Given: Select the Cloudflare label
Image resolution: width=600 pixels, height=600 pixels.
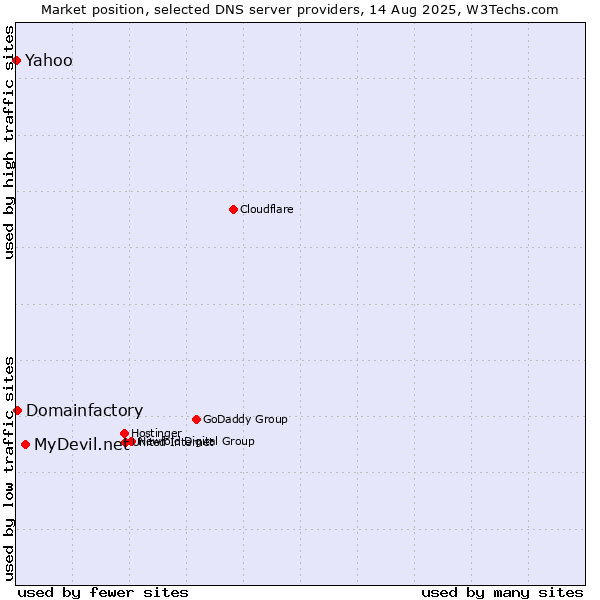Looking at the screenshot, I should point(266,209).
